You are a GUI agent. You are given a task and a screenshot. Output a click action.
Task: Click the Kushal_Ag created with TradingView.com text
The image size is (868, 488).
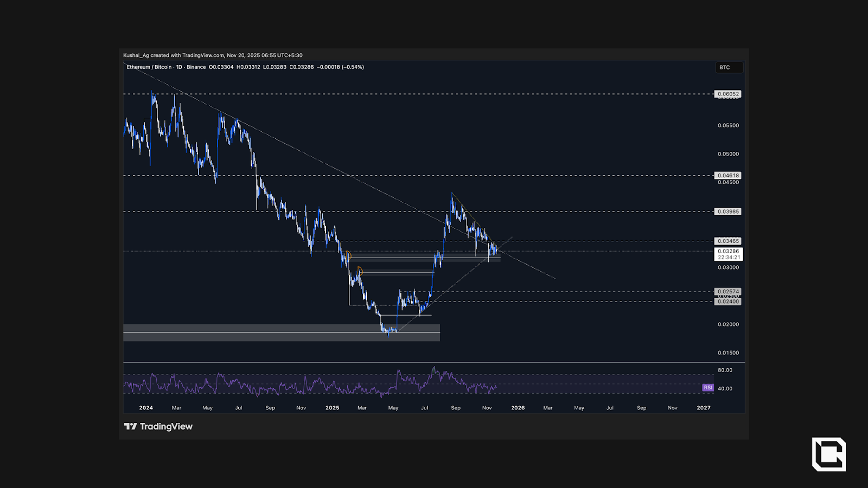click(213, 55)
